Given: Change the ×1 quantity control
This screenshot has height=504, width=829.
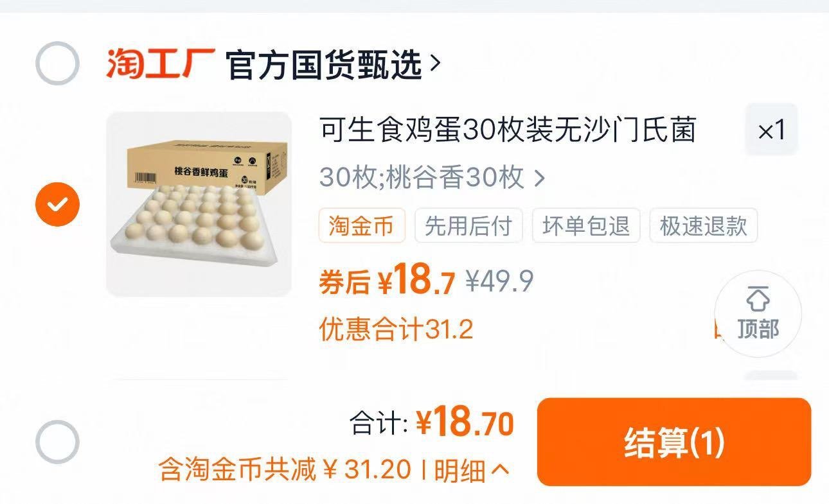Looking at the screenshot, I should (771, 130).
